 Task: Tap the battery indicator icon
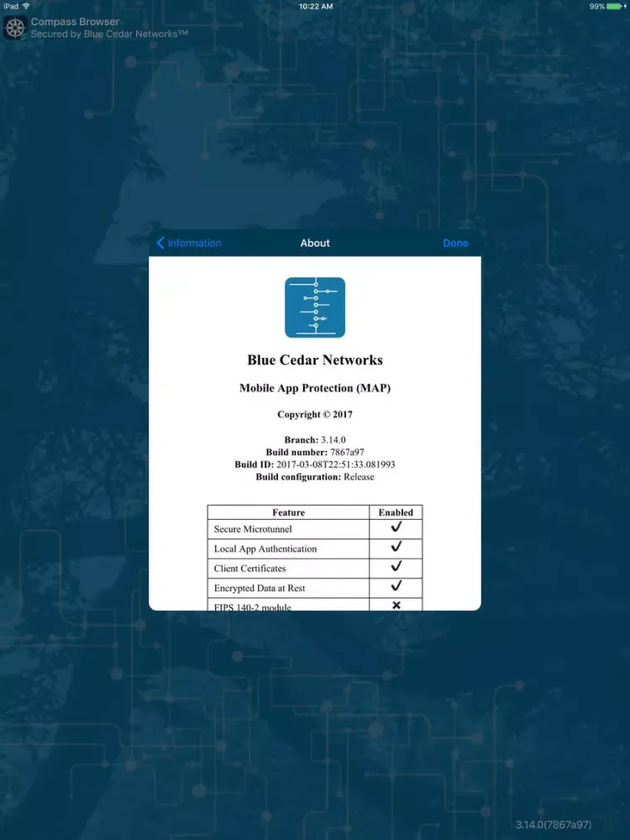(x=614, y=7)
